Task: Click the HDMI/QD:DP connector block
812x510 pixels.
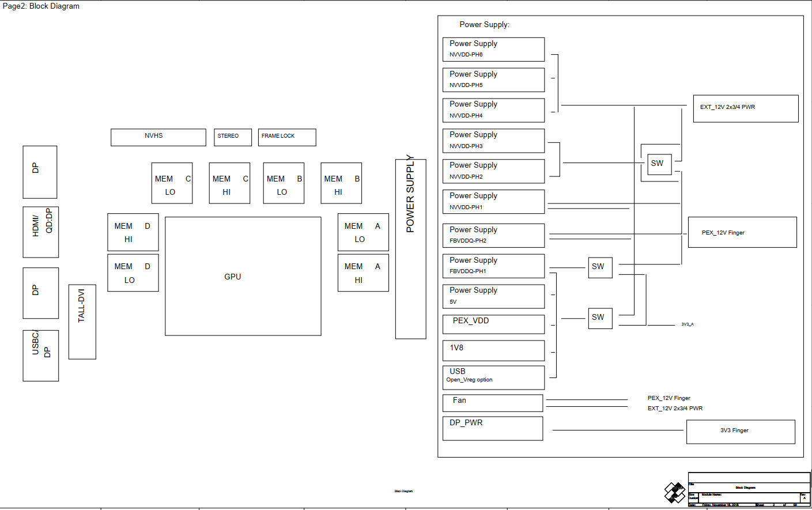Action: [x=40, y=232]
